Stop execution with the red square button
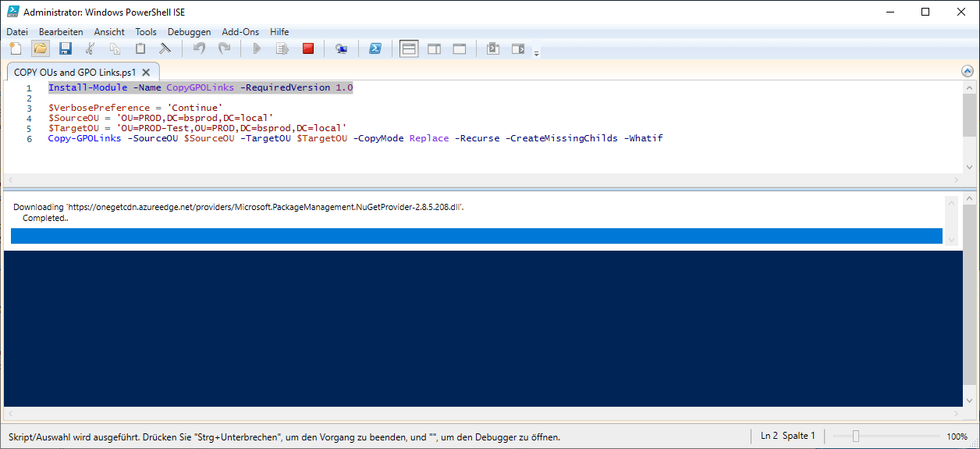980x449 pixels. click(x=308, y=48)
